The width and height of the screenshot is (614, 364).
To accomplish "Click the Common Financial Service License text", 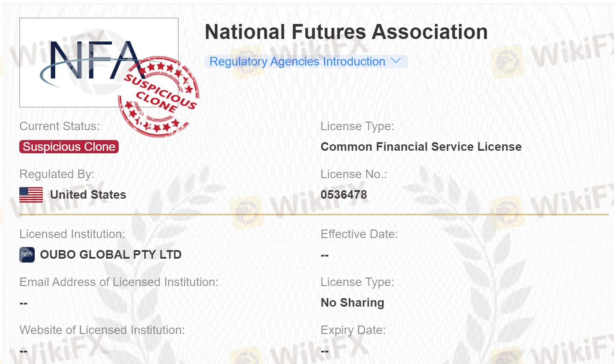I will pyautogui.click(x=421, y=147).
